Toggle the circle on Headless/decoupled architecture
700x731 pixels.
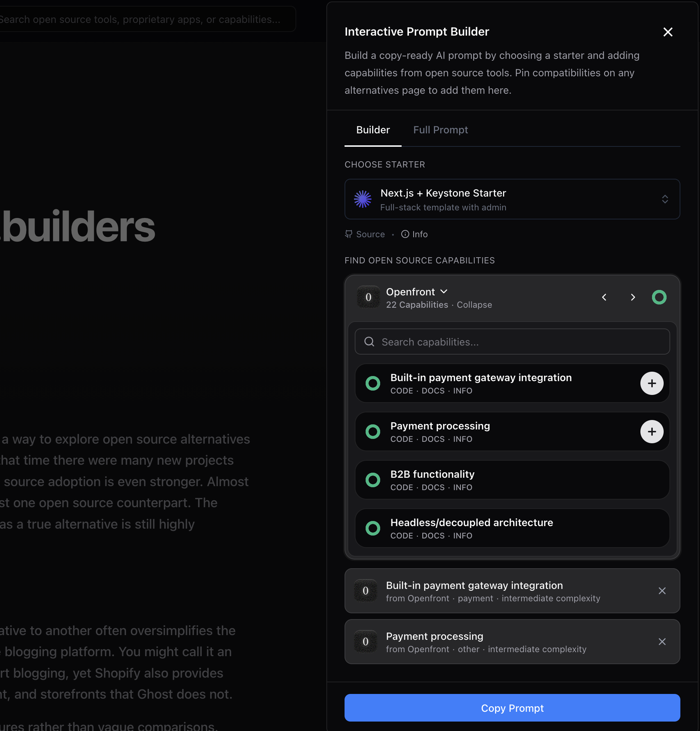[373, 528]
